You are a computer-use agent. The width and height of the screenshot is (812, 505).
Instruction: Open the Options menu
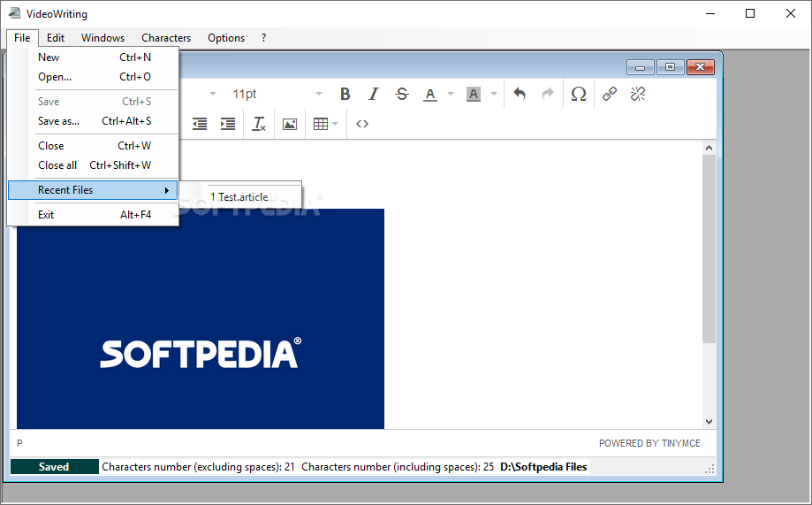coord(226,38)
